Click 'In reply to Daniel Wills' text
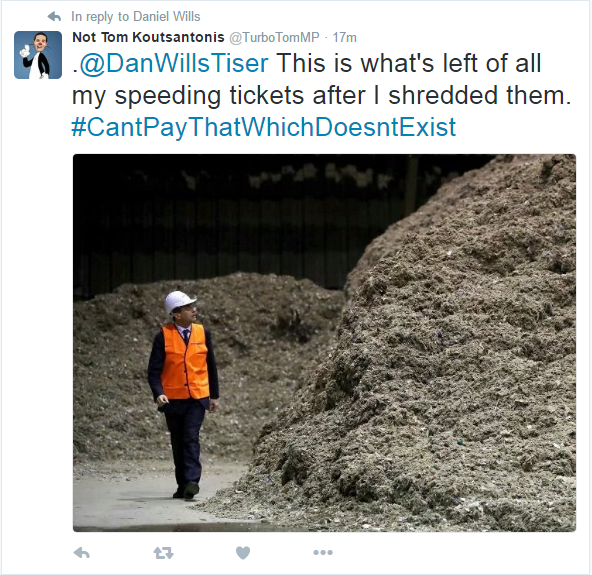 point(136,17)
